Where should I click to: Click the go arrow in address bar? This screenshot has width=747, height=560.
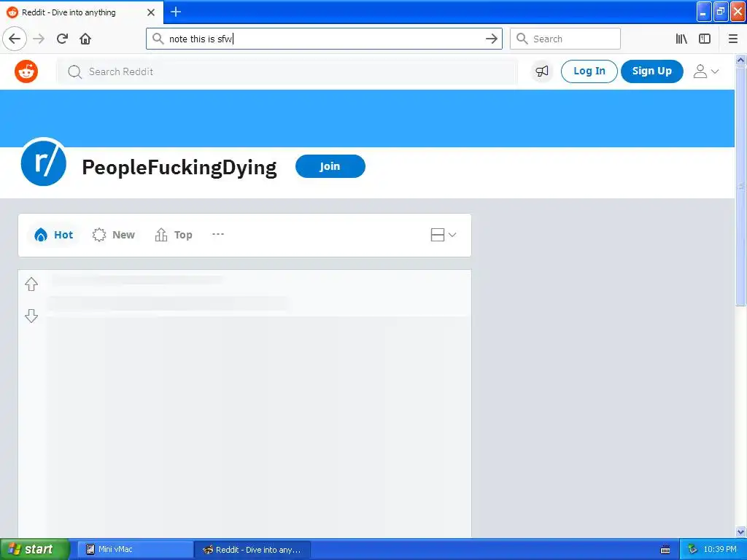(x=491, y=39)
